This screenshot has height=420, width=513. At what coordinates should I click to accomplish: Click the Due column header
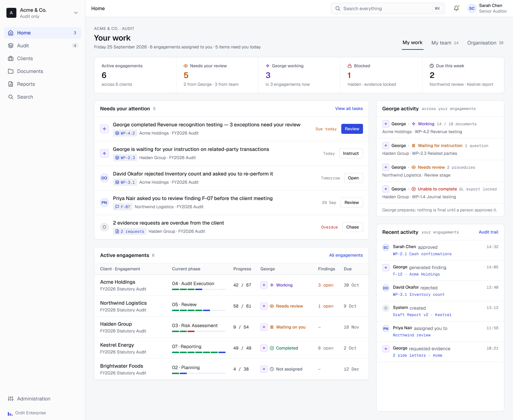click(x=348, y=269)
